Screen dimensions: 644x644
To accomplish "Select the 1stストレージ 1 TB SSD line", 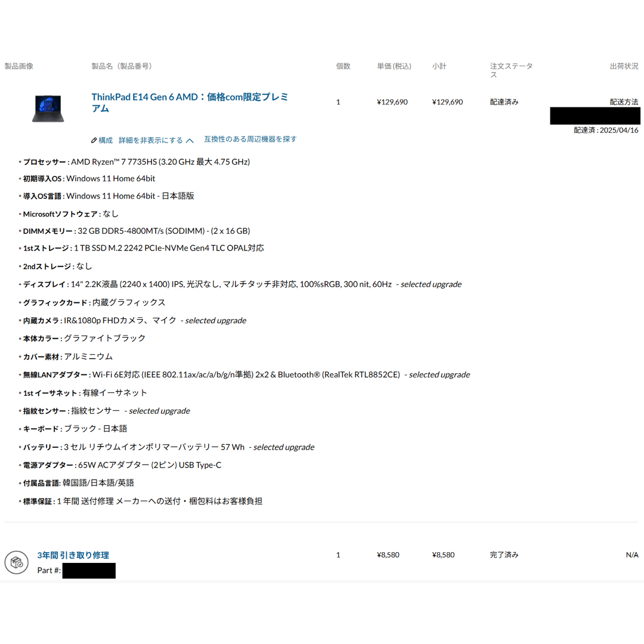I will point(141,248).
